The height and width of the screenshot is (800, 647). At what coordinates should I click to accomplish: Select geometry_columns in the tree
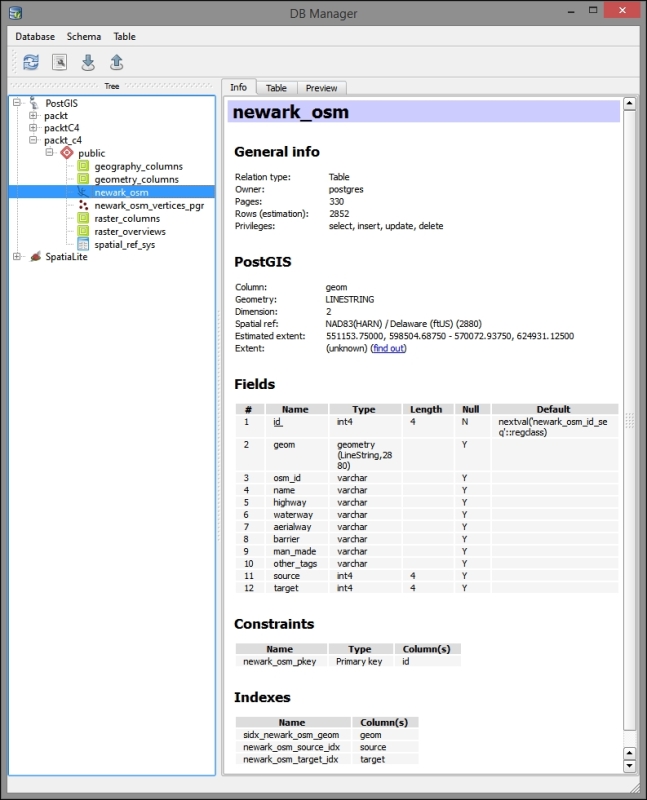click(136, 180)
